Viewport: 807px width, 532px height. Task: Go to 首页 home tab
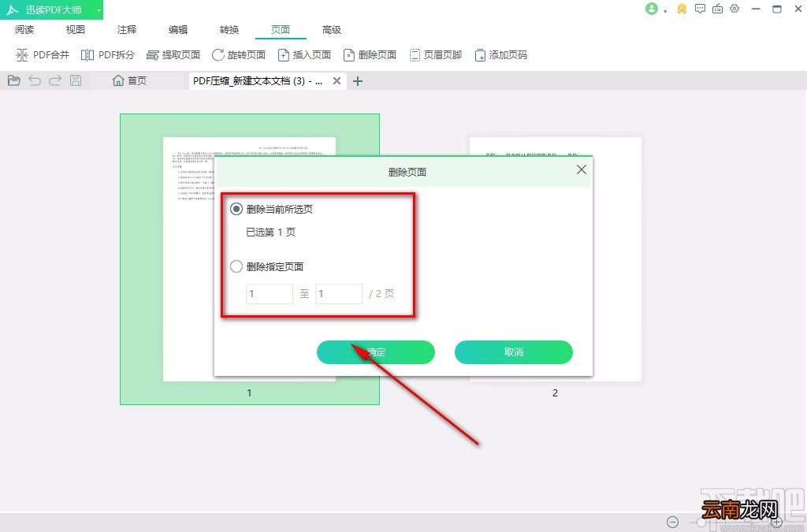point(130,80)
